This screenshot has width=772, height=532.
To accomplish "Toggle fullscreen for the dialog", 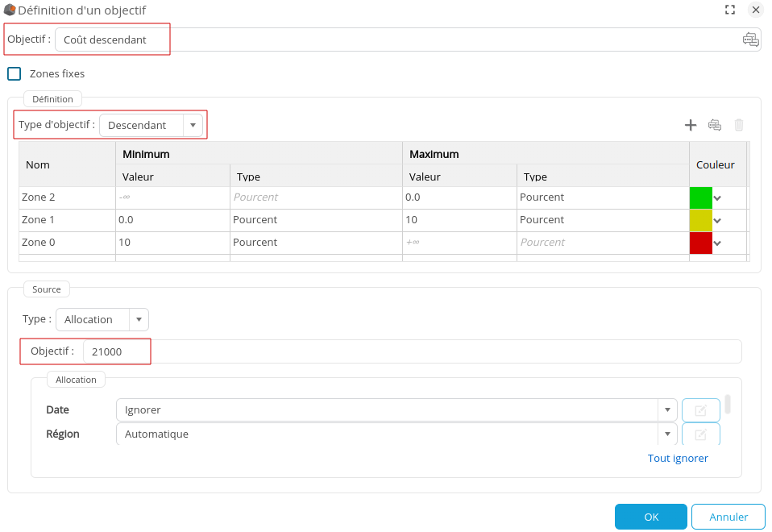I will coord(730,10).
